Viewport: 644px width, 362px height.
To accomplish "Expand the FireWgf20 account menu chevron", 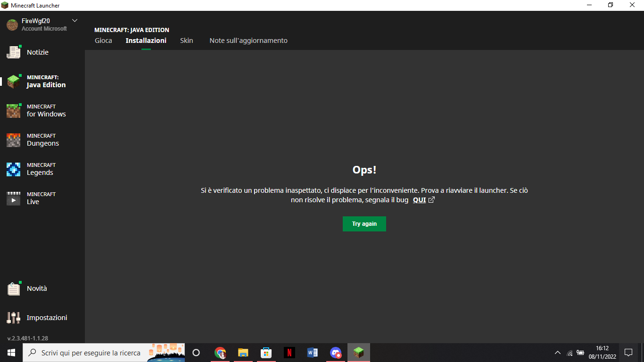I will (74, 21).
